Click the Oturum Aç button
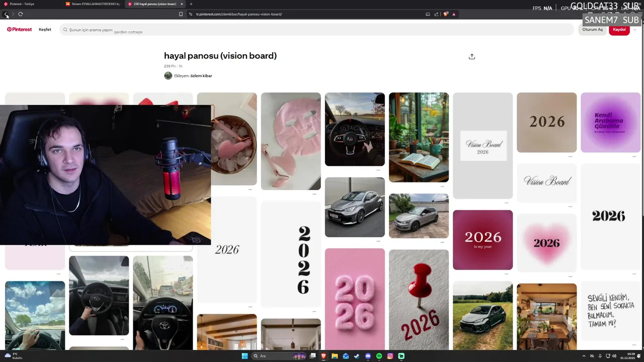 click(592, 30)
